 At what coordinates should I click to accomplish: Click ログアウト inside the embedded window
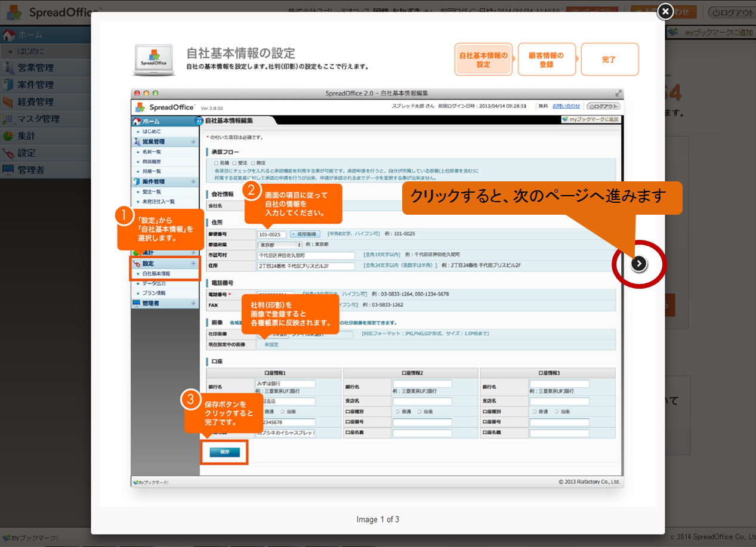coord(603,106)
